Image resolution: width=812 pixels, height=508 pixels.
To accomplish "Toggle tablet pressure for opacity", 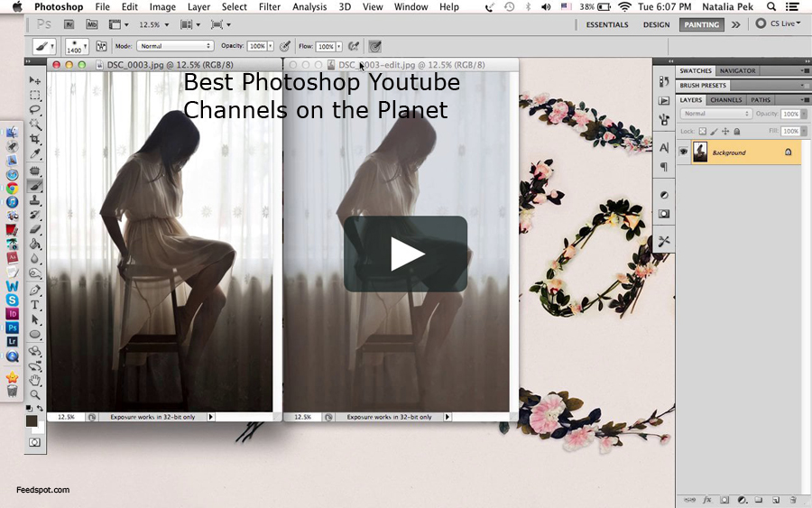I will tap(285, 46).
